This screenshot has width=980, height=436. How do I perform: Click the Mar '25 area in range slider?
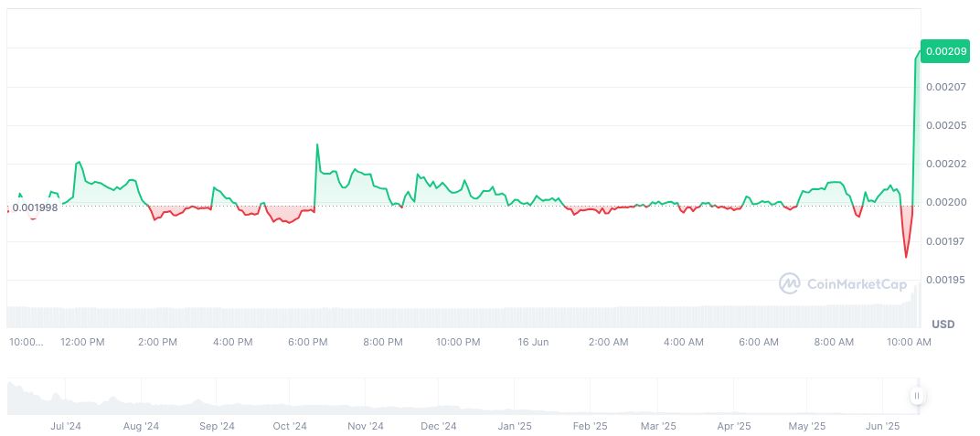(x=658, y=426)
